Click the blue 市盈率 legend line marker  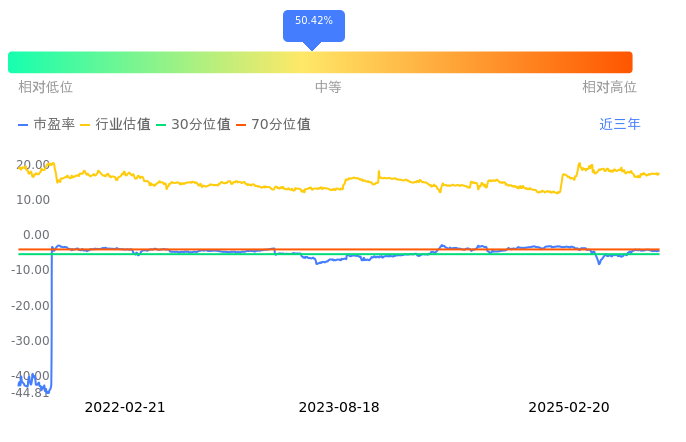pyautogui.click(x=23, y=125)
